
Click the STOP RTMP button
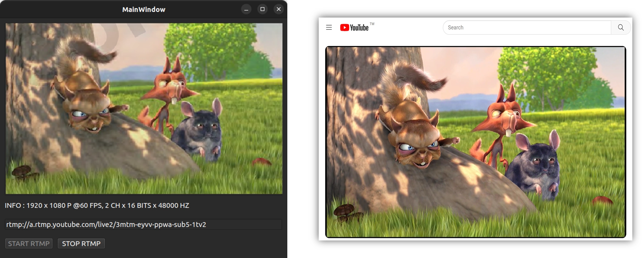81,243
